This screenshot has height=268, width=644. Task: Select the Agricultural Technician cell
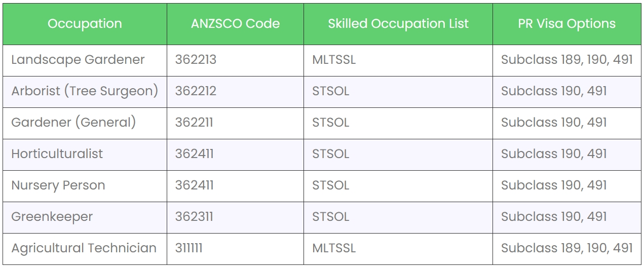[x=84, y=248]
